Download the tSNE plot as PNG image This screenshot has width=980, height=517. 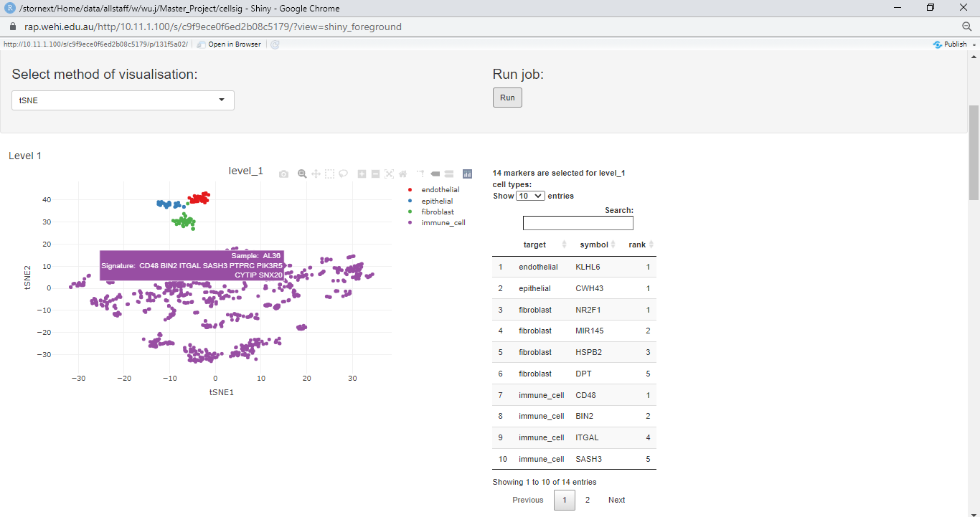tap(283, 174)
